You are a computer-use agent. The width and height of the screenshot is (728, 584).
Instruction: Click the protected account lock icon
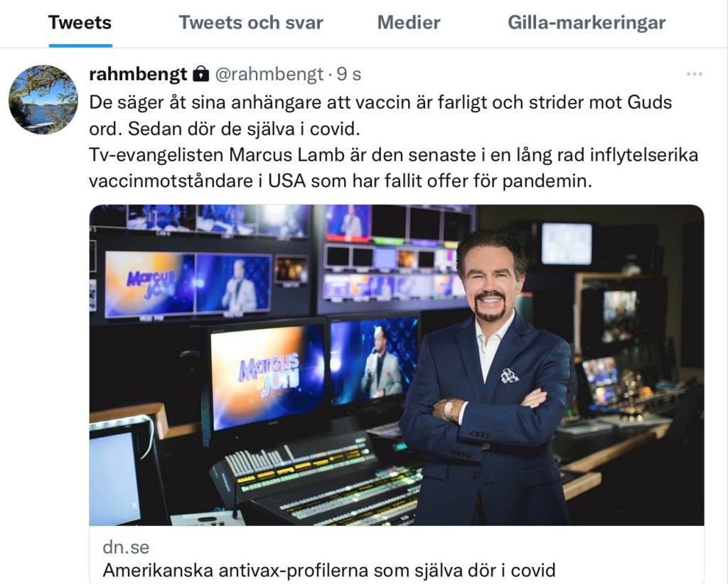click(200, 74)
